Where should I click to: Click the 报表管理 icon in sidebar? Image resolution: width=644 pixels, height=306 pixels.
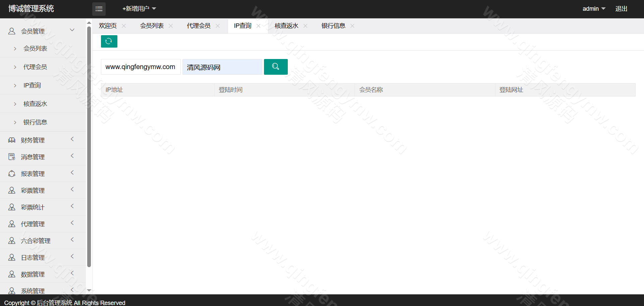(12, 174)
